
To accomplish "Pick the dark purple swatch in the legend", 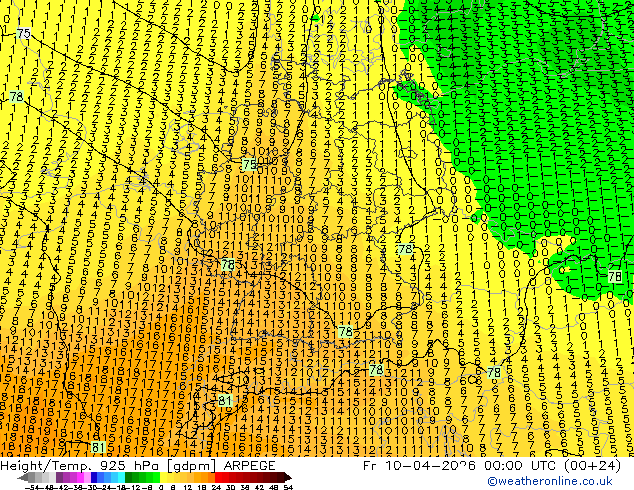I will pos(59,477).
